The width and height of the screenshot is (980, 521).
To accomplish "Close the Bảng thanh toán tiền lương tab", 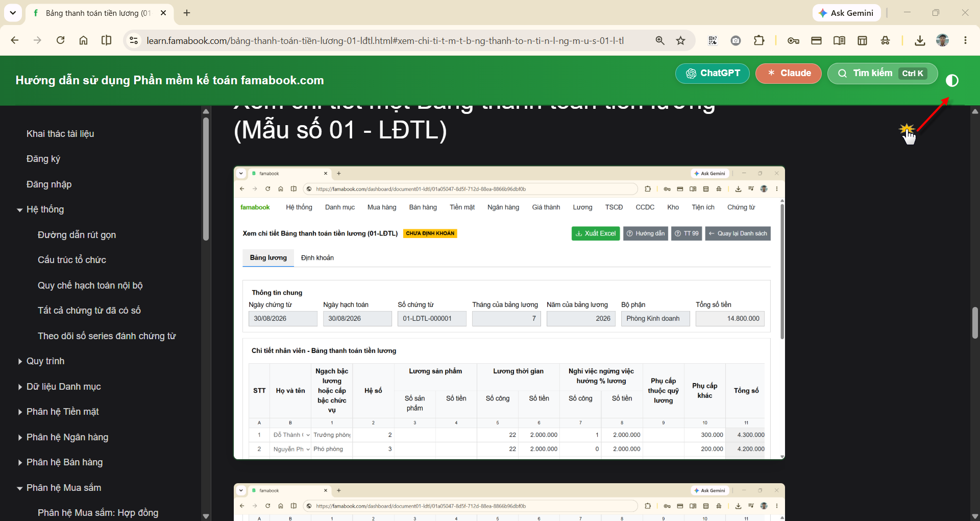I will tap(163, 13).
